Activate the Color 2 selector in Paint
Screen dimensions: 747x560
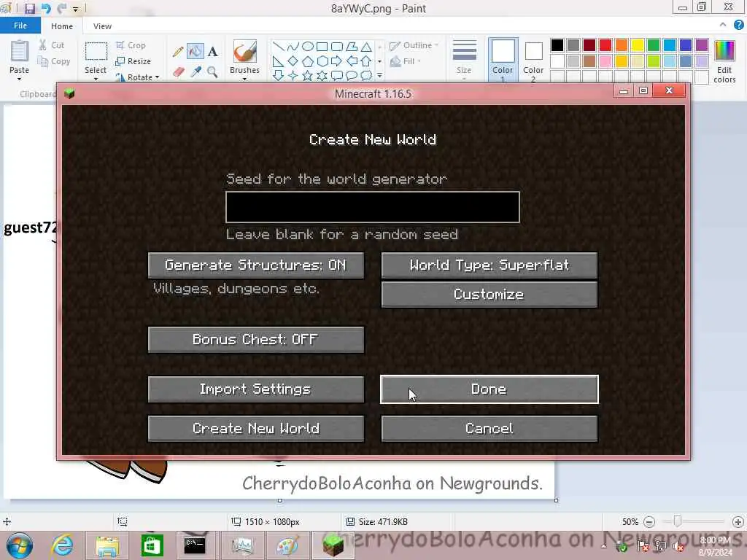[x=533, y=60]
